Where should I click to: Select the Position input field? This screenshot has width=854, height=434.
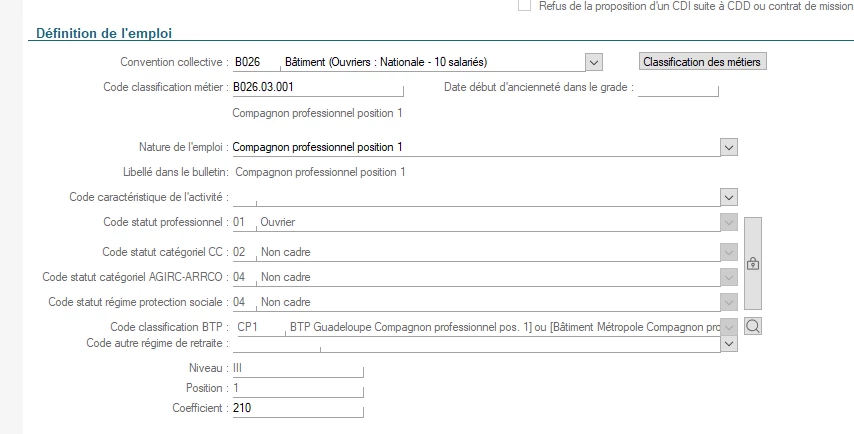tap(298, 388)
